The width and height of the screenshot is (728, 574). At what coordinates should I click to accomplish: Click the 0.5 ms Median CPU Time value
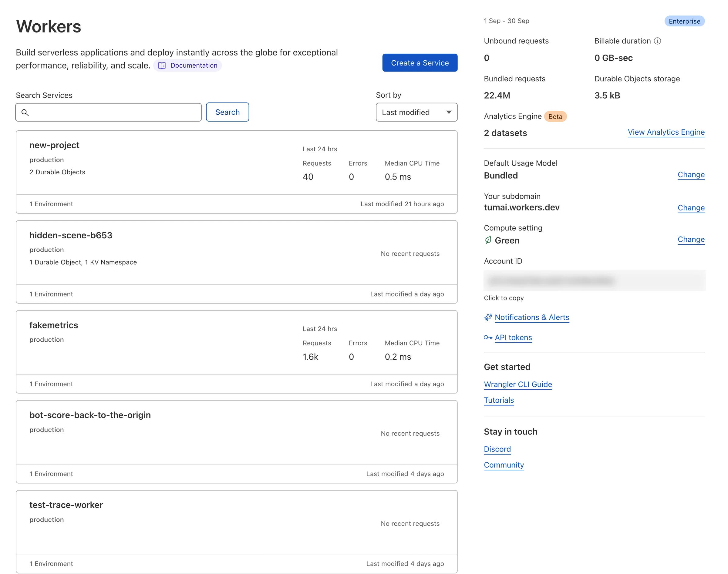[398, 177]
